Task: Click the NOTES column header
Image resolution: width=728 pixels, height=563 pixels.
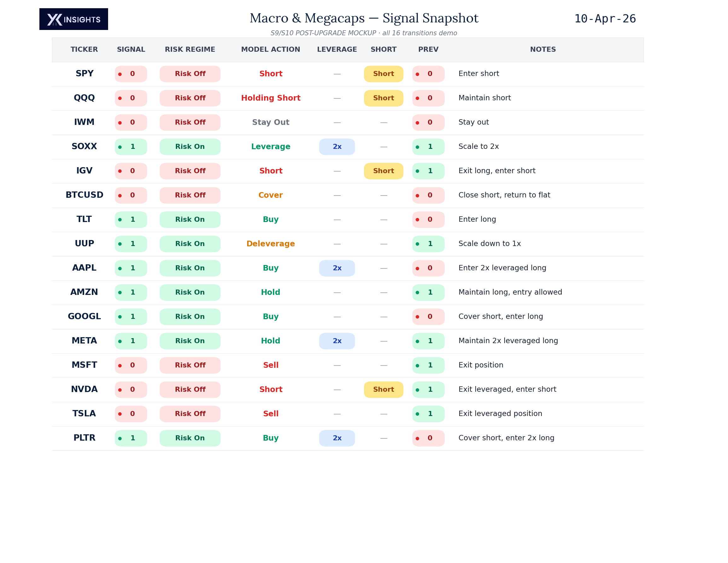Action: point(543,50)
